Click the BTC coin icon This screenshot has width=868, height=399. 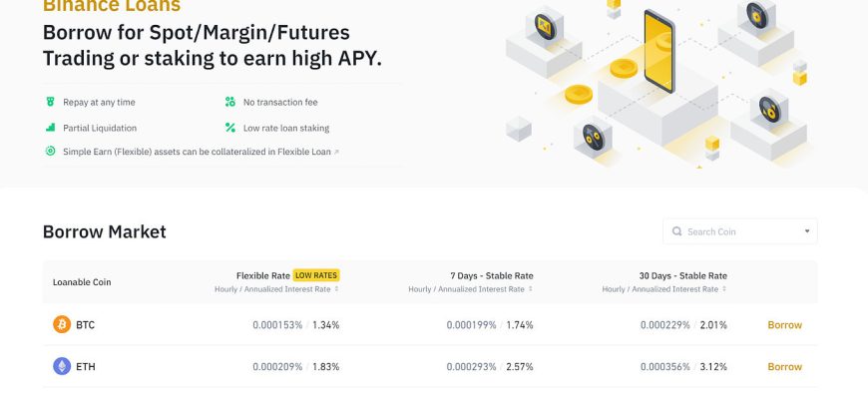coord(62,324)
